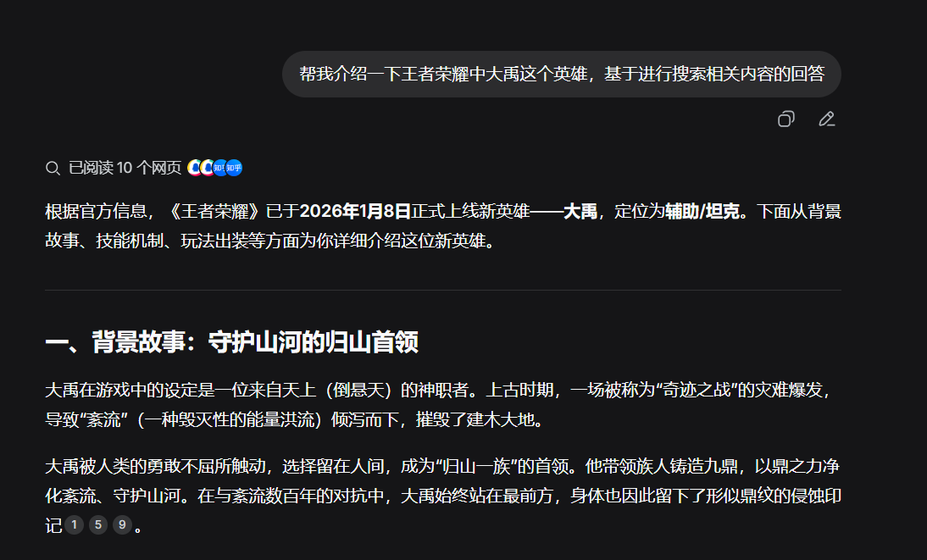Open citation reference 9
The width and height of the screenshot is (927, 560).
[x=122, y=524]
